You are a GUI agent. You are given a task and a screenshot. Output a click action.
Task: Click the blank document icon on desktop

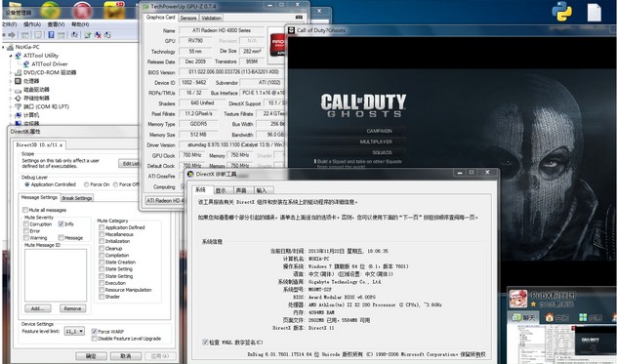coord(595,13)
